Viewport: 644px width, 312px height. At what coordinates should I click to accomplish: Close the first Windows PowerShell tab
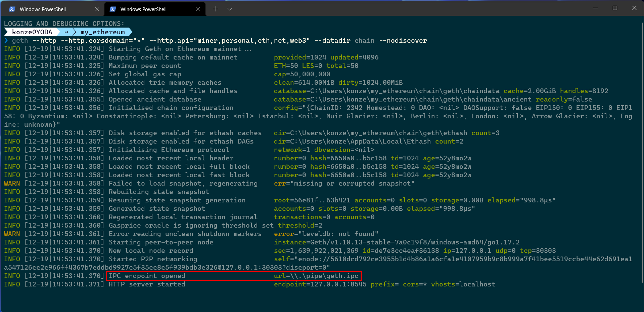(97, 9)
